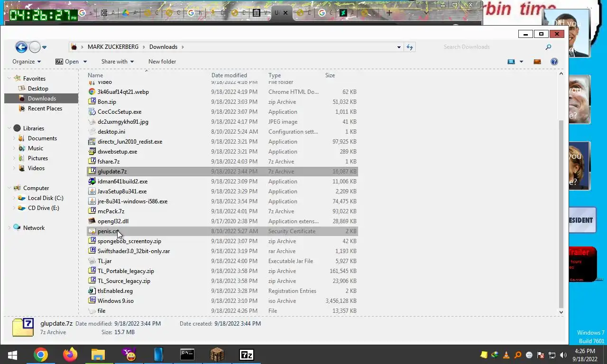This screenshot has height=364, width=607.
Task: Select the spongebob_screentoy.zip file
Action: pyautogui.click(x=129, y=241)
